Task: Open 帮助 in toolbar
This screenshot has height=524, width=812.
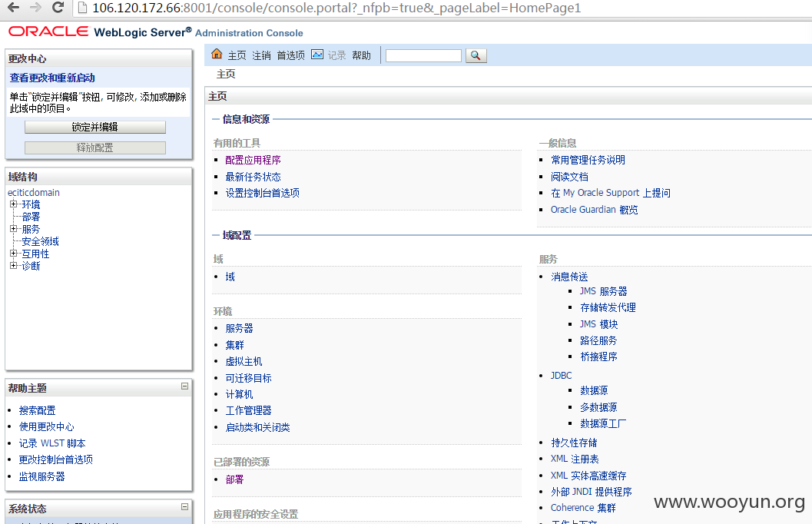Action: point(362,55)
